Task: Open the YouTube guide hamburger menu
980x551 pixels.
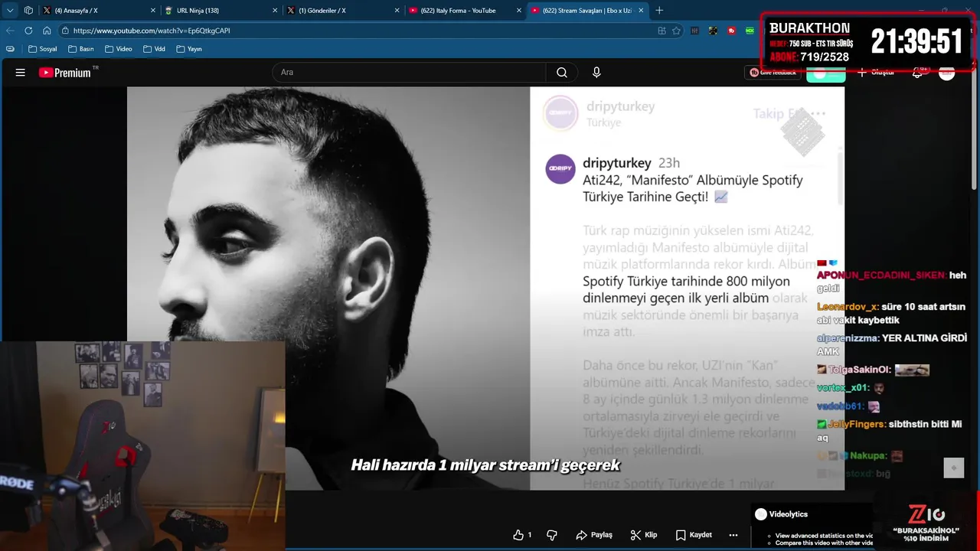Action: coord(21,73)
